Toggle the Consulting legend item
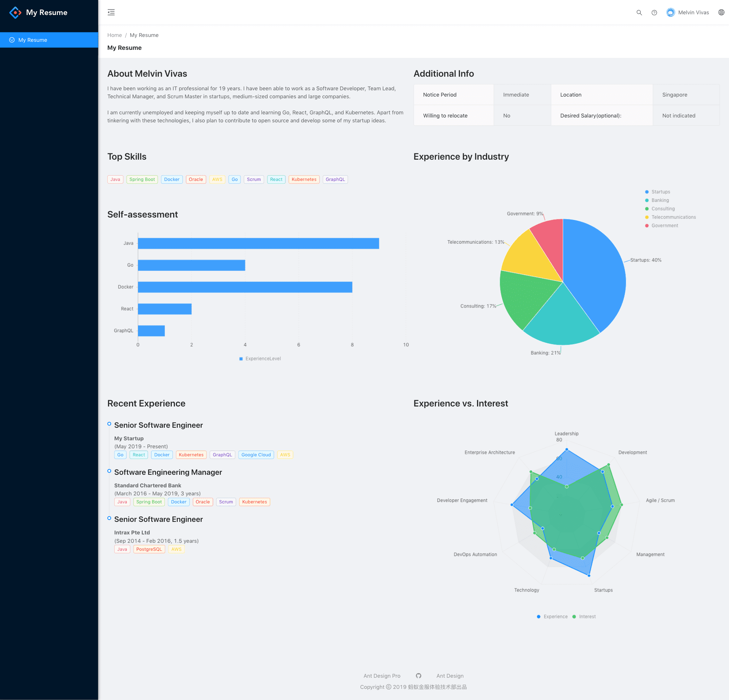Screen dimensions: 729x700 point(659,209)
